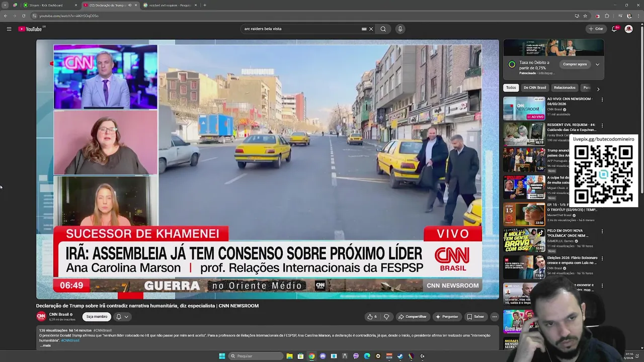This screenshot has width=644, height=362.
Task: Like the video with thumbs up
Action: point(372,317)
